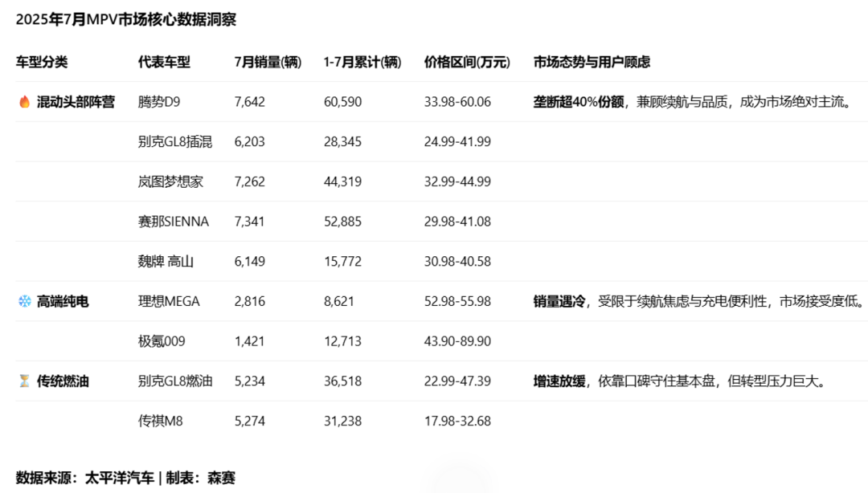Click price range 22.99-47.39
This screenshot has height=493, width=868.
[x=458, y=381]
